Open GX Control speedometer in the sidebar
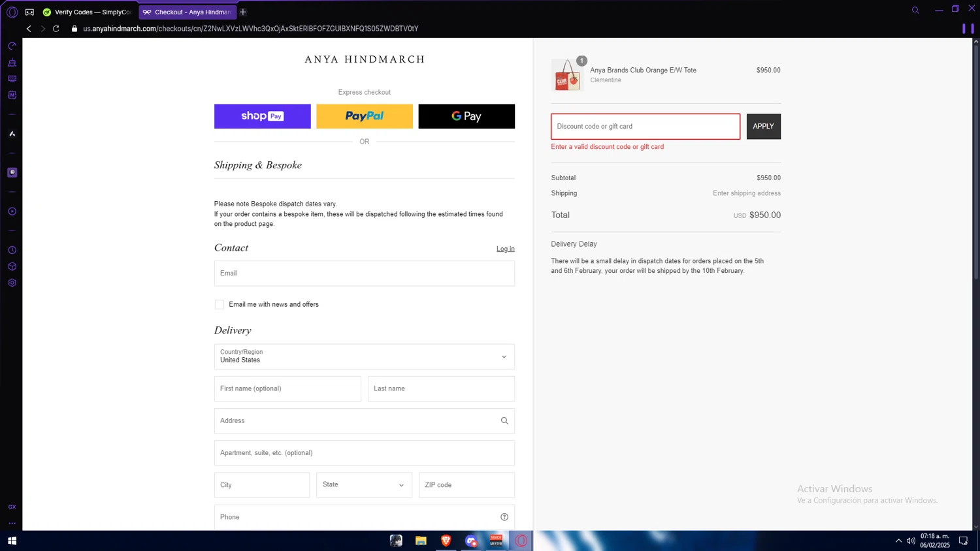980x551 pixels. pos(12,46)
